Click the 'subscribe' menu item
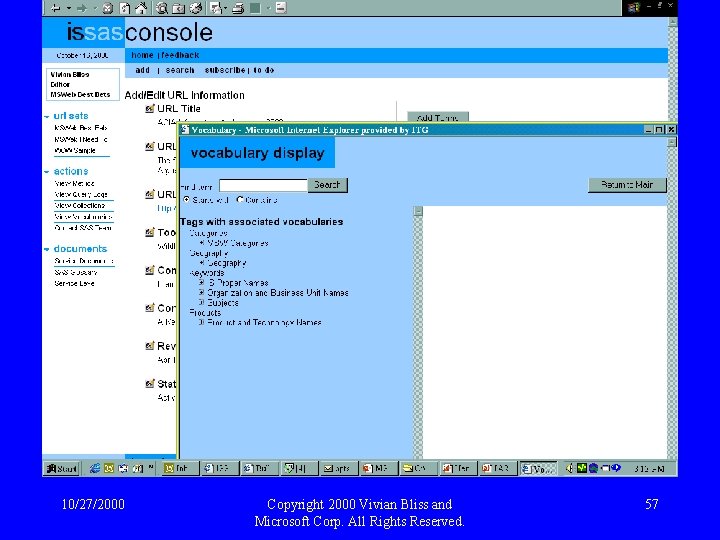Viewport: 720px width, 540px height. [225, 70]
